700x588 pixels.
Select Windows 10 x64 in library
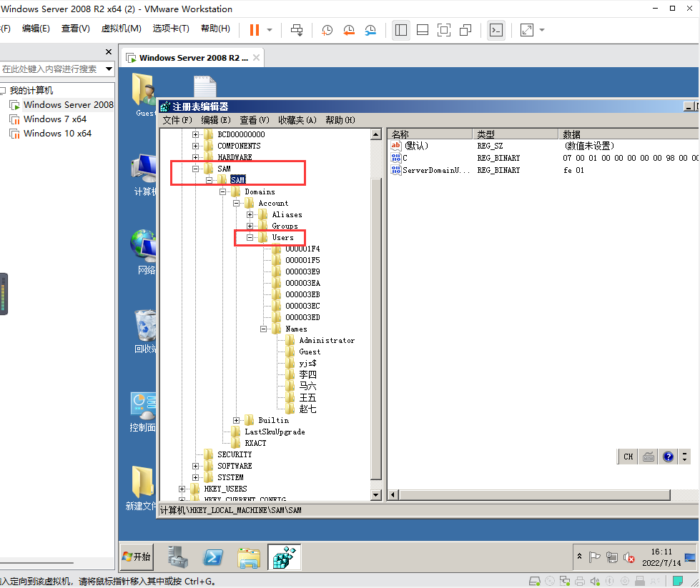click(58, 134)
